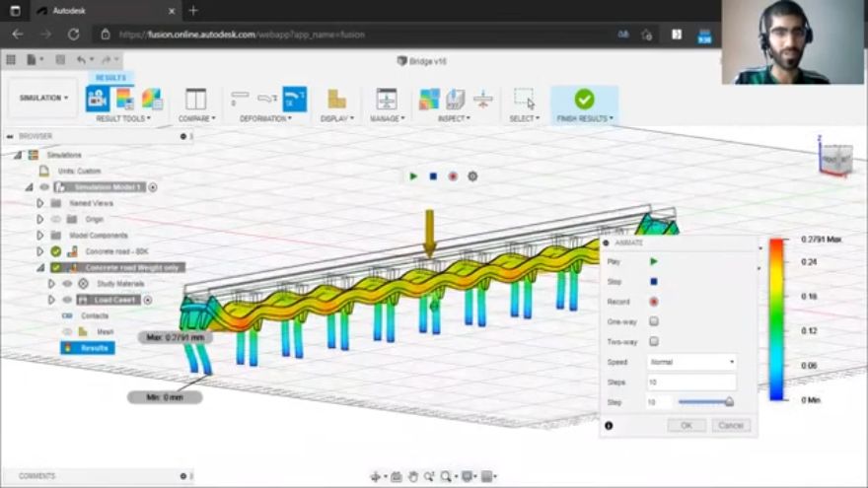
Task: Select the Zoom tool in navigation bar
Action: (x=429, y=476)
